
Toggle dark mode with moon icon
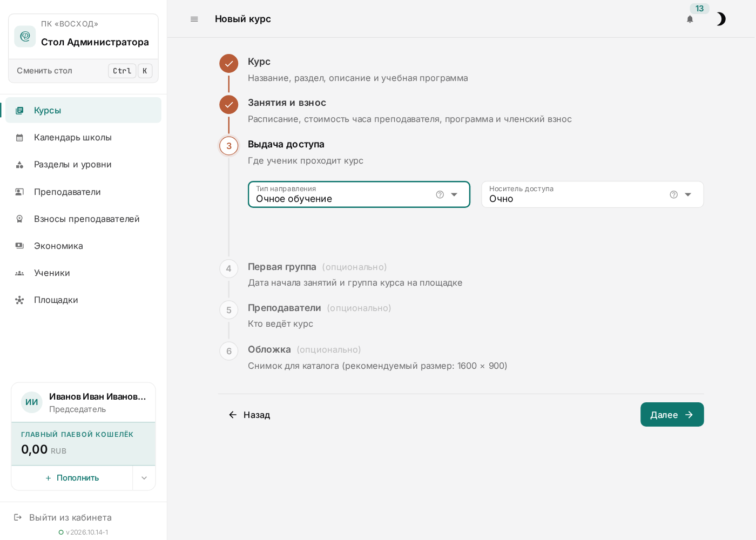721,19
